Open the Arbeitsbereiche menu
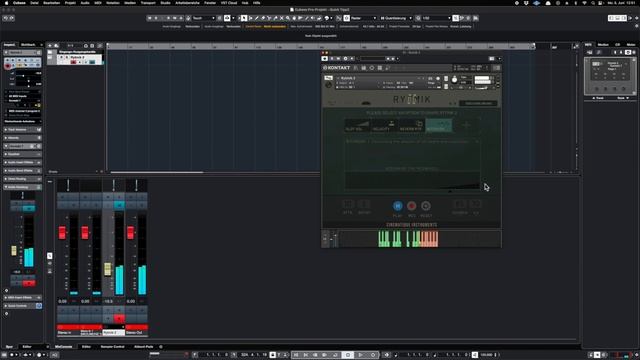Viewport: 640px width, 360px height. coord(187,3)
